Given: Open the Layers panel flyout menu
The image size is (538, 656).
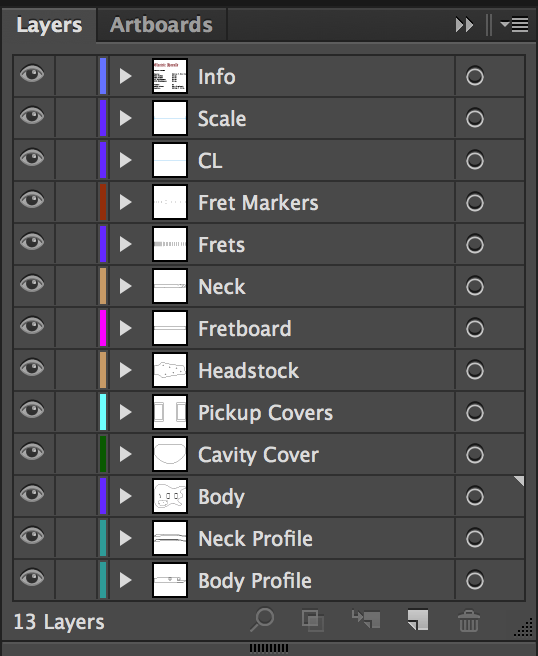Looking at the screenshot, I should point(514,25).
